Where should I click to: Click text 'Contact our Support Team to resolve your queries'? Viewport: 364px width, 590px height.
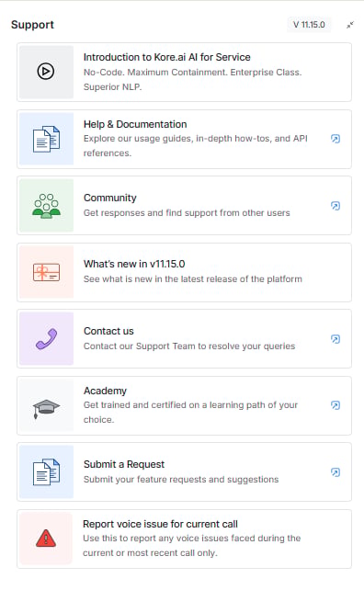pos(189,346)
